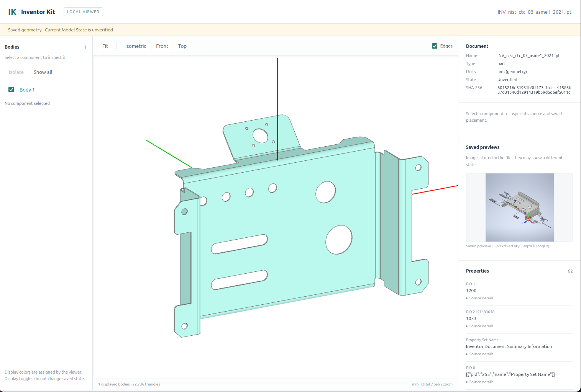Click the Saved preview 1 caption

pyautogui.click(x=507, y=246)
